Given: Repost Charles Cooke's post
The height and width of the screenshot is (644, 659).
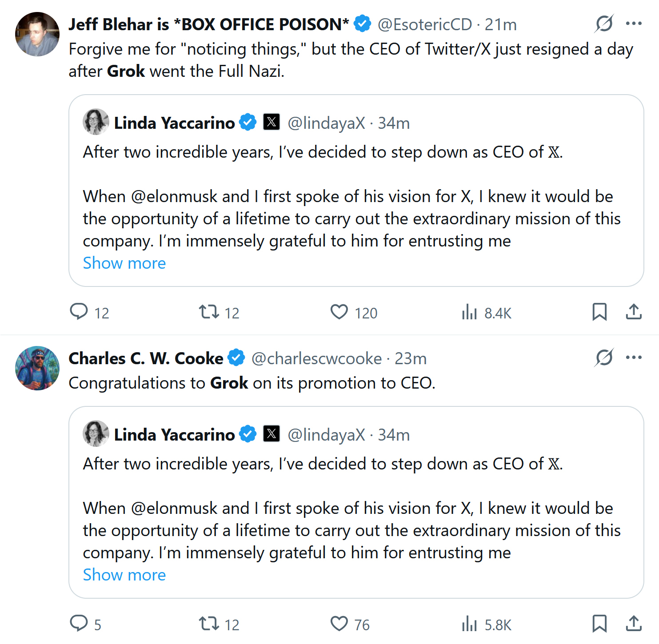Looking at the screenshot, I should point(209,624).
